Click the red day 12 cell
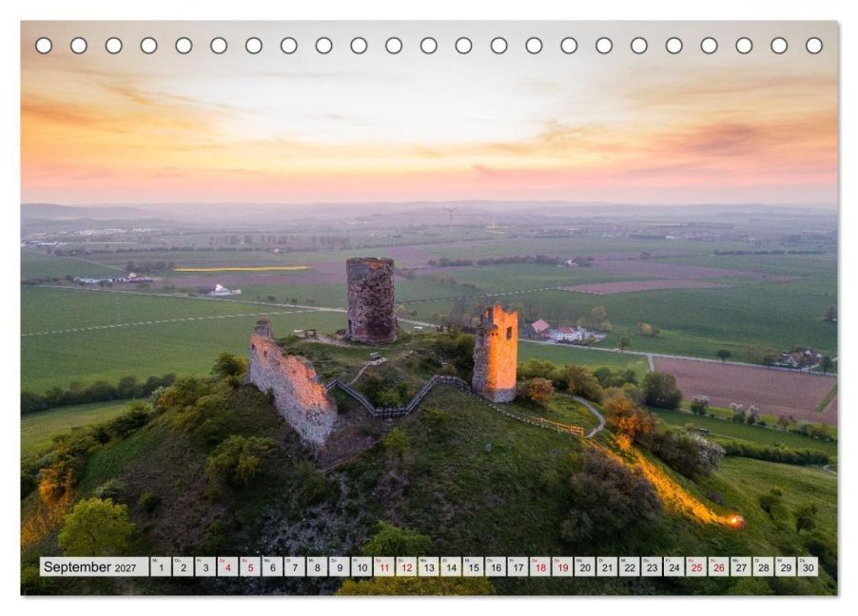Image resolution: width=858 pixels, height=616 pixels. (406, 567)
